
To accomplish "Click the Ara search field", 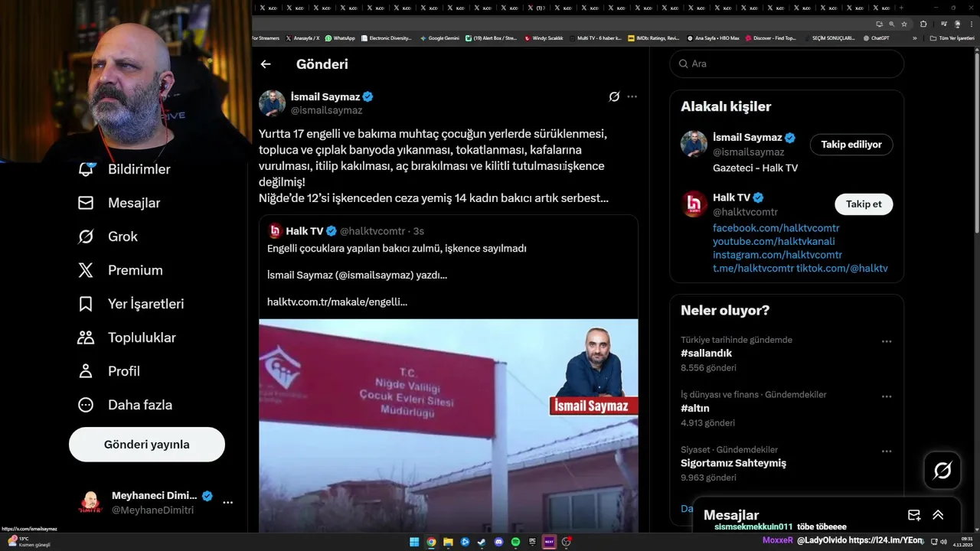I will pyautogui.click(x=787, y=64).
